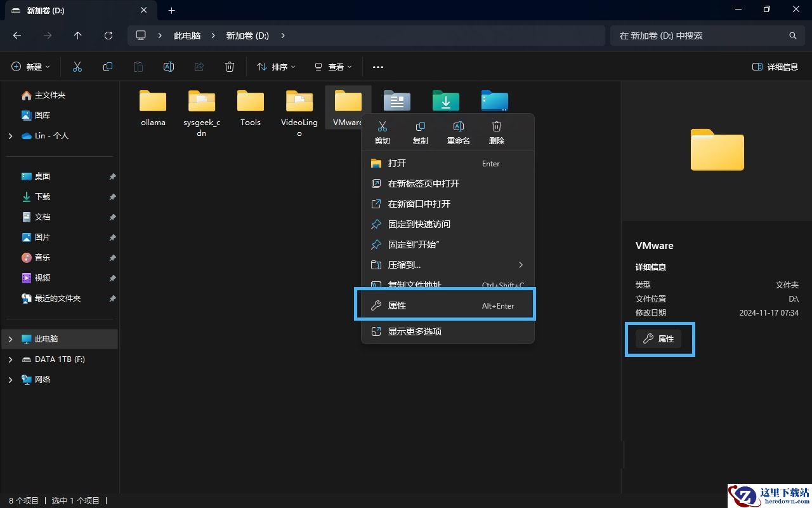Click 此电脑 in the address breadcrumb

pos(187,36)
